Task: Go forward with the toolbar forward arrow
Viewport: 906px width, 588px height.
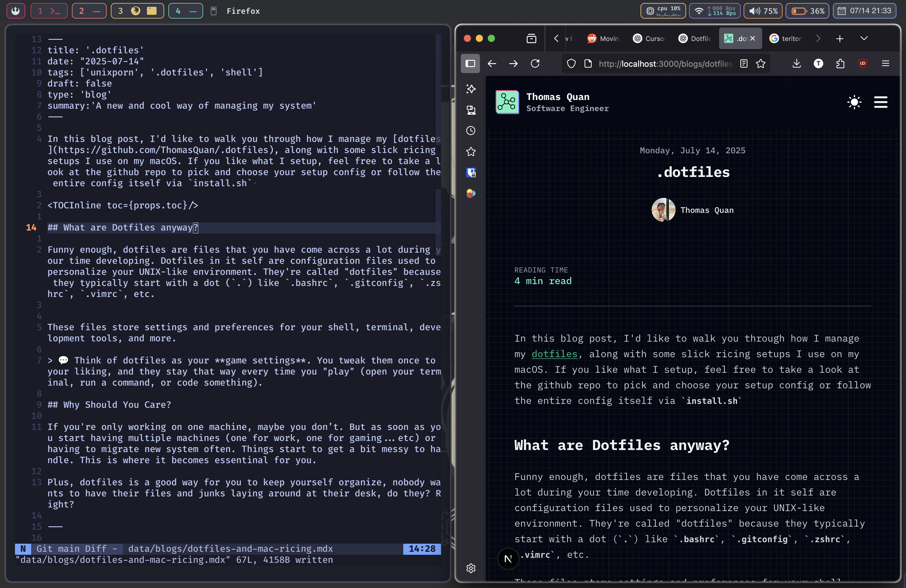Action: click(514, 63)
